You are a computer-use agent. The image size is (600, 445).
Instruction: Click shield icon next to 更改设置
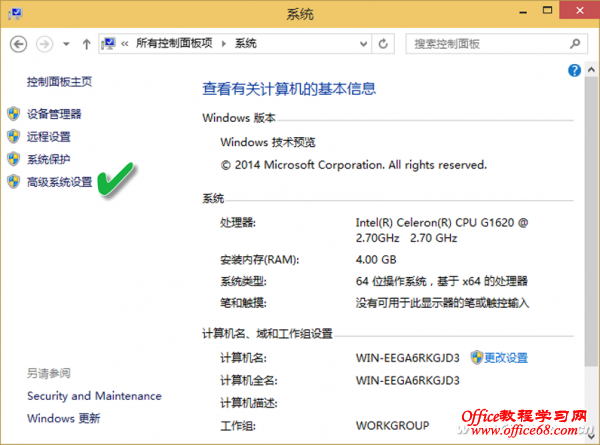(x=477, y=357)
